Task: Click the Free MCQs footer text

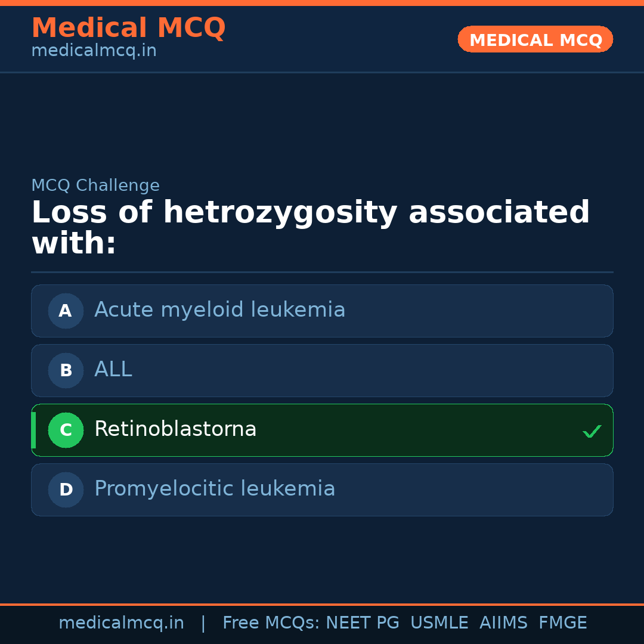Action: click(x=271, y=623)
